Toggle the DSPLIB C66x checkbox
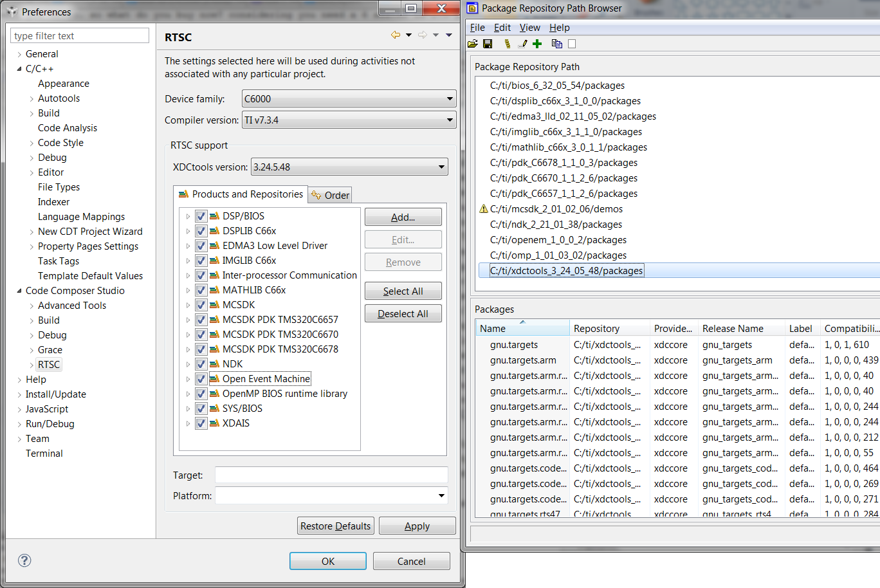This screenshot has height=588, width=880. pos(201,231)
